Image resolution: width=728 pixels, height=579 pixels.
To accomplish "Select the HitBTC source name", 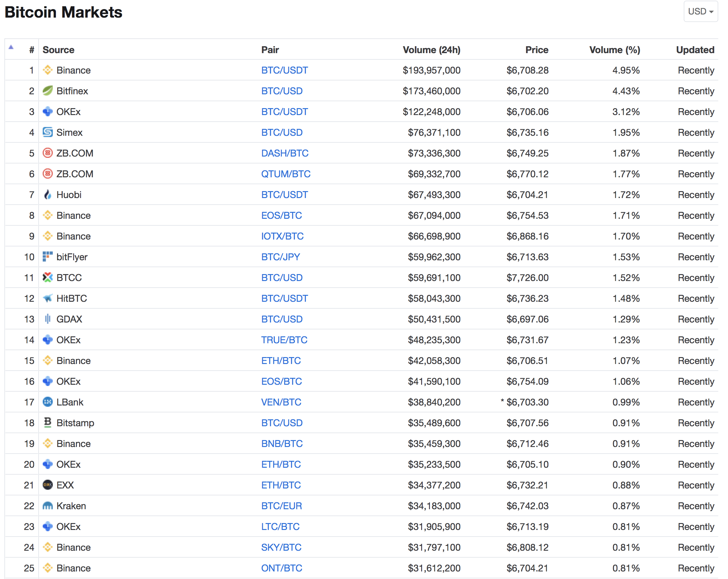I will point(72,298).
